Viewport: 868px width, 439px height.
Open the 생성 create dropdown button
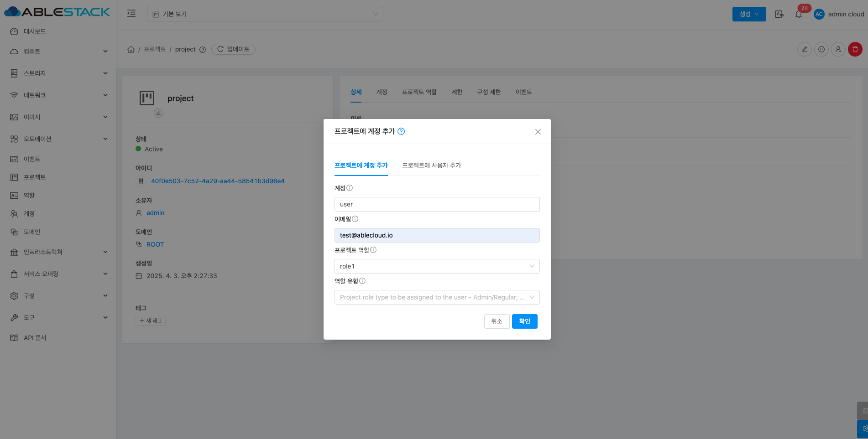point(749,14)
